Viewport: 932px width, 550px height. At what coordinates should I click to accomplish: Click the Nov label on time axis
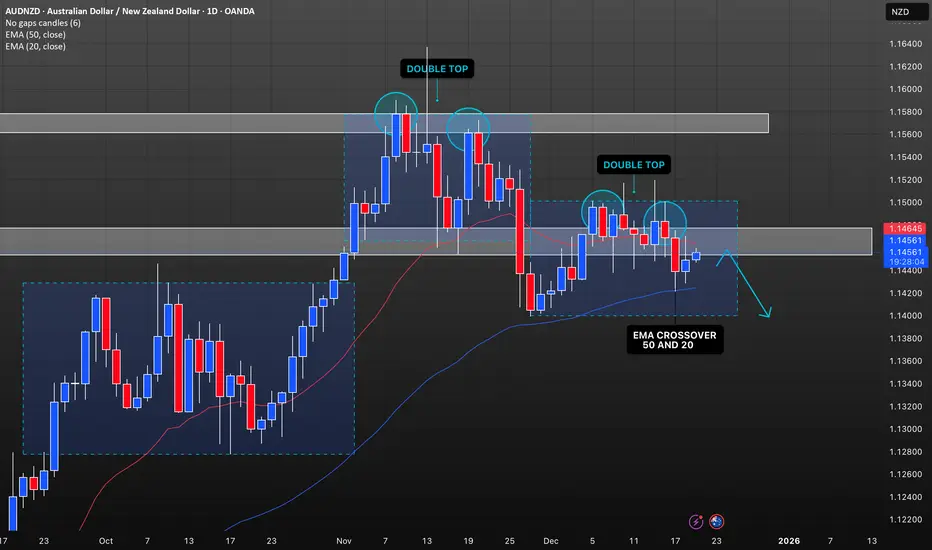344,541
